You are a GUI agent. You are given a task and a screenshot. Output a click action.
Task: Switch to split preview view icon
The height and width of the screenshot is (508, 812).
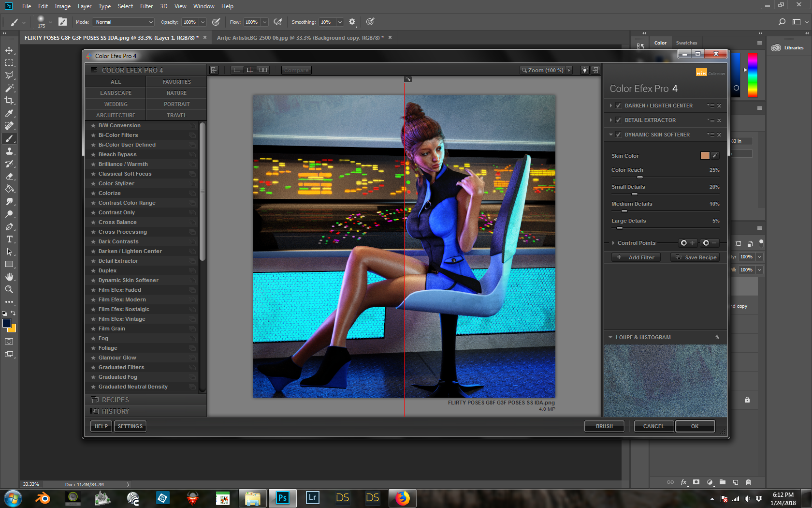click(x=250, y=70)
